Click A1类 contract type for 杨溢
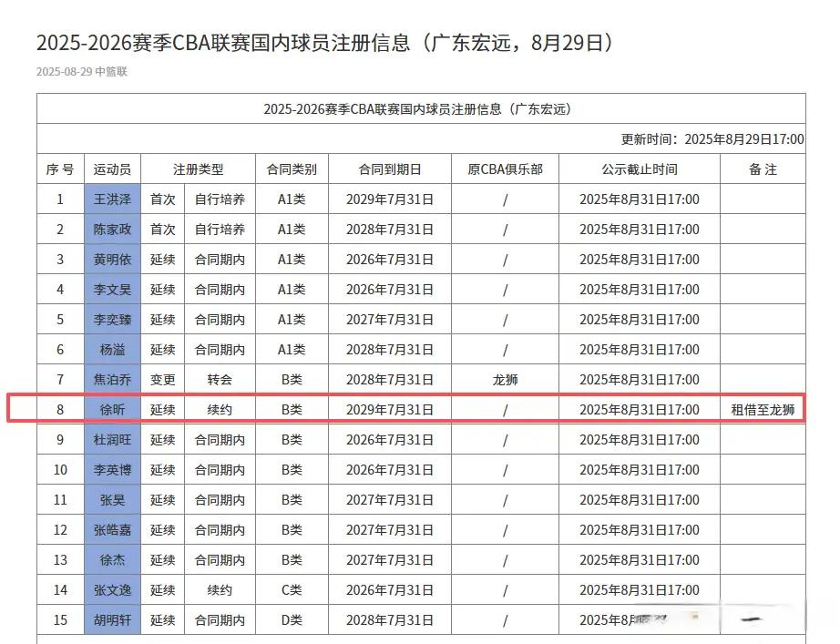The width and height of the screenshot is (840, 644). [292, 349]
